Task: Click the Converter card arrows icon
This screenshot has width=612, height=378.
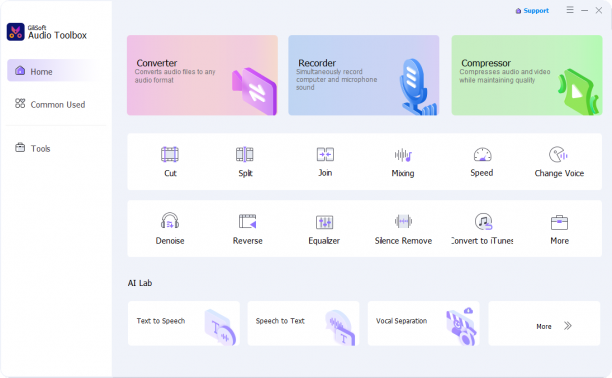Action: pos(254,92)
